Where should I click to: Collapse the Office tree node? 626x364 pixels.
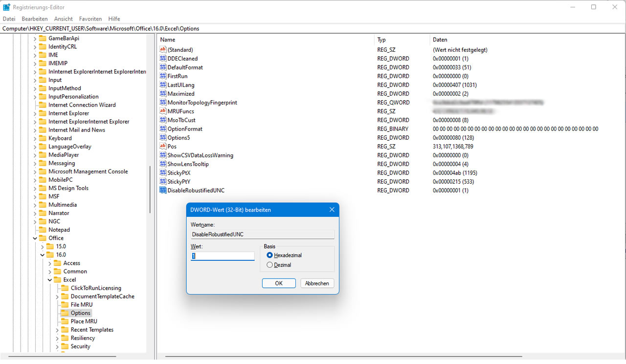click(x=35, y=238)
